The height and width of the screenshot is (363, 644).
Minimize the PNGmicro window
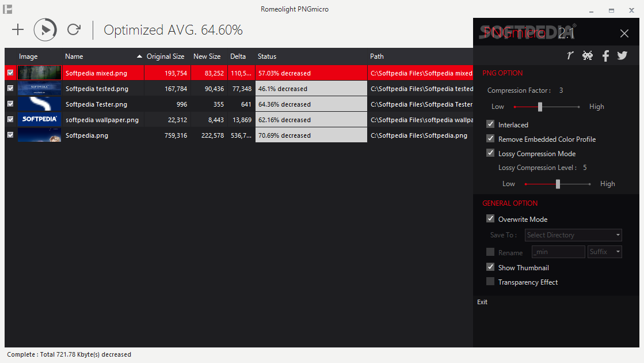tap(592, 11)
